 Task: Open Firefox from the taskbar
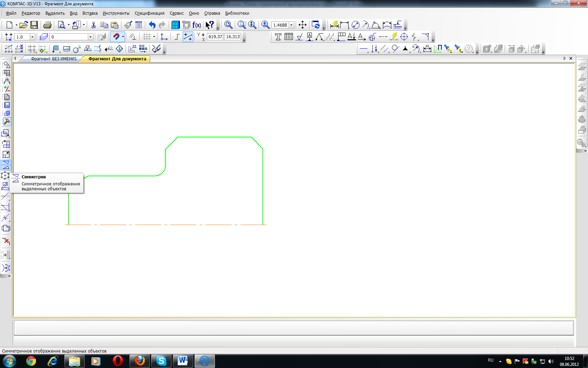140,361
